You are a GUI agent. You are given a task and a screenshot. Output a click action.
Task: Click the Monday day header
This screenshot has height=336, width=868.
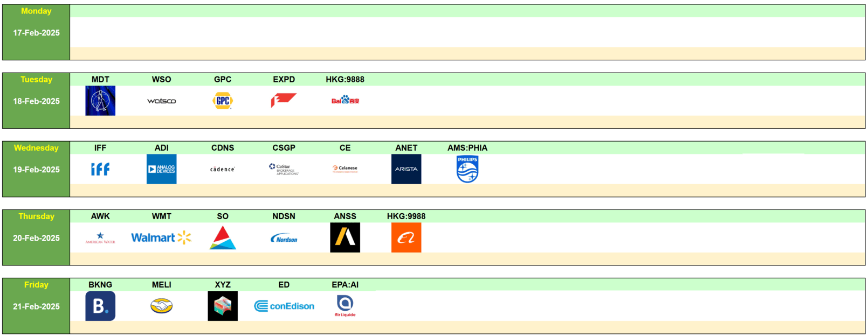[x=36, y=11]
